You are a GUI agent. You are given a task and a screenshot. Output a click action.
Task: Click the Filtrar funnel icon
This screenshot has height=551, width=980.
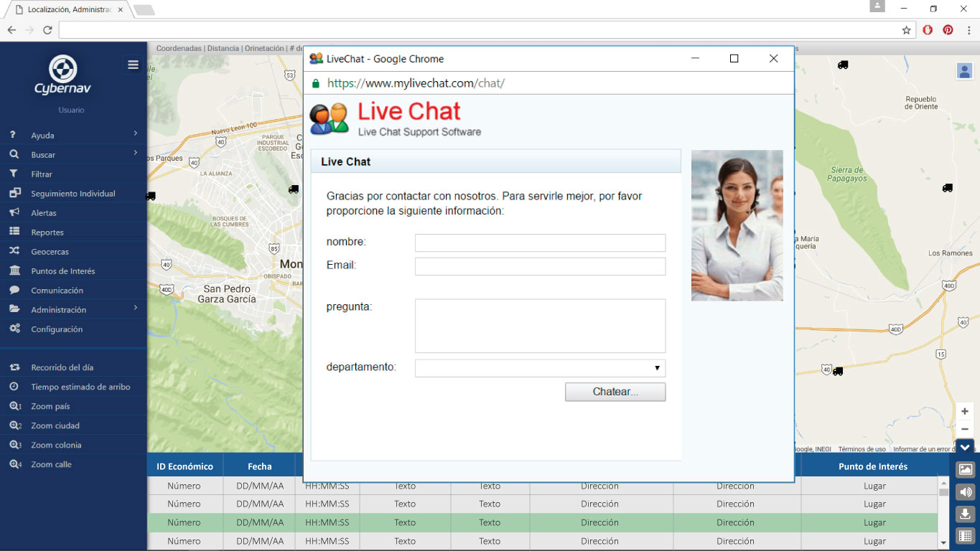pyautogui.click(x=14, y=174)
